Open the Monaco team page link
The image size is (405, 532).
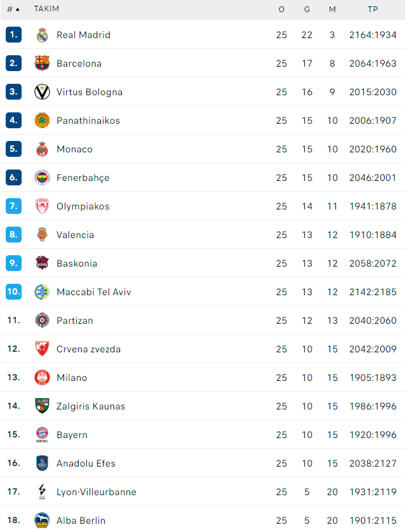tap(75, 149)
